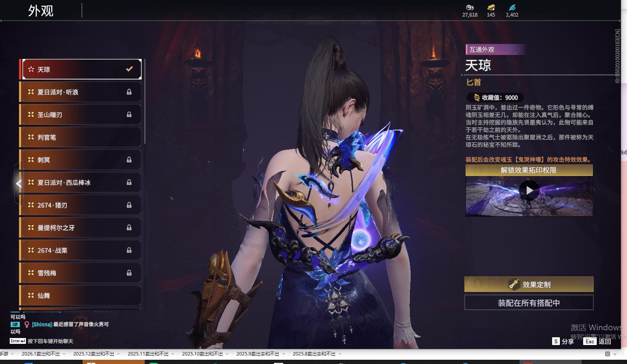Switch to 2025.10卖出和不出 sheet tab
Image resolution: width=627 pixels, height=364 pixels.
pyautogui.click(x=203, y=354)
